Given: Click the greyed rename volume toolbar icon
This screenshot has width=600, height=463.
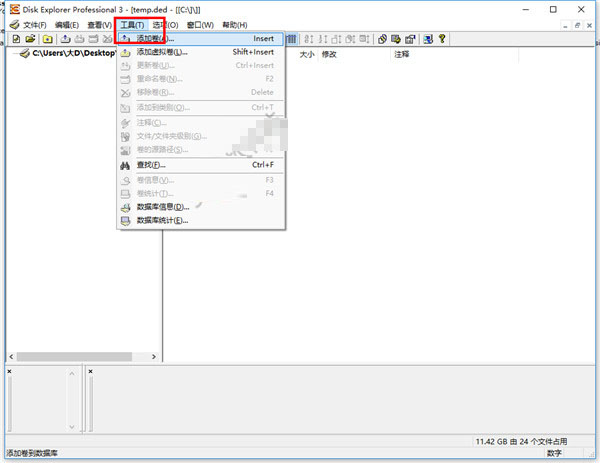Looking at the screenshot, I should (x=93, y=39).
